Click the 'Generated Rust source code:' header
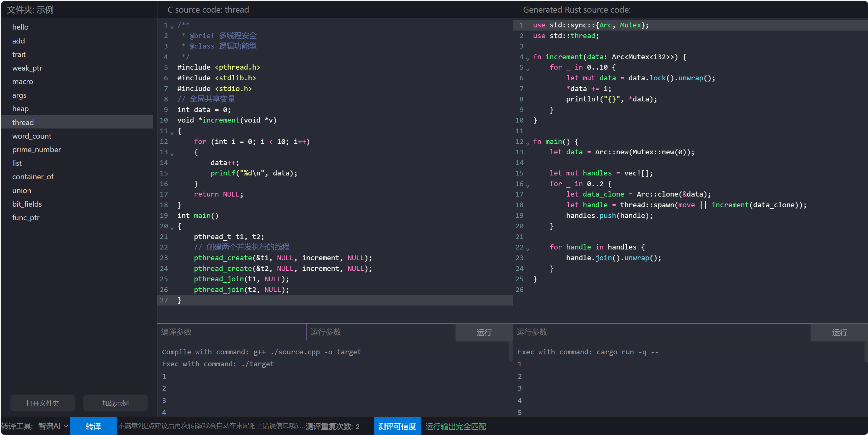This screenshot has width=868, height=435. coord(577,9)
